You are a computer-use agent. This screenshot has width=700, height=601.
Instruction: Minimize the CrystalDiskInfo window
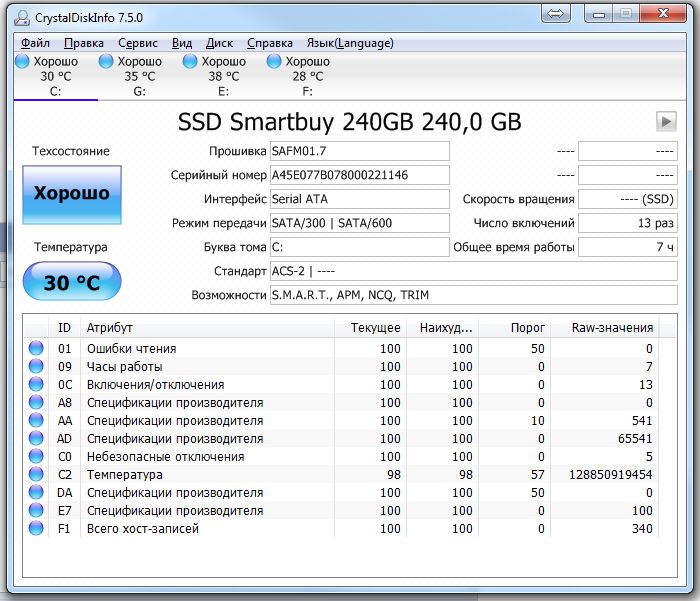pos(599,14)
